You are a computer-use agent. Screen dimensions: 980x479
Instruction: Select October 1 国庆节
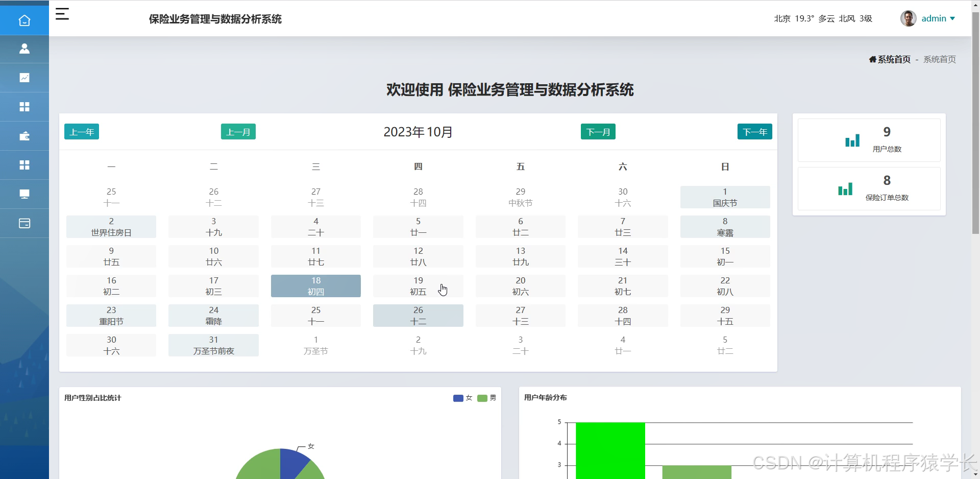click(725, 197)
